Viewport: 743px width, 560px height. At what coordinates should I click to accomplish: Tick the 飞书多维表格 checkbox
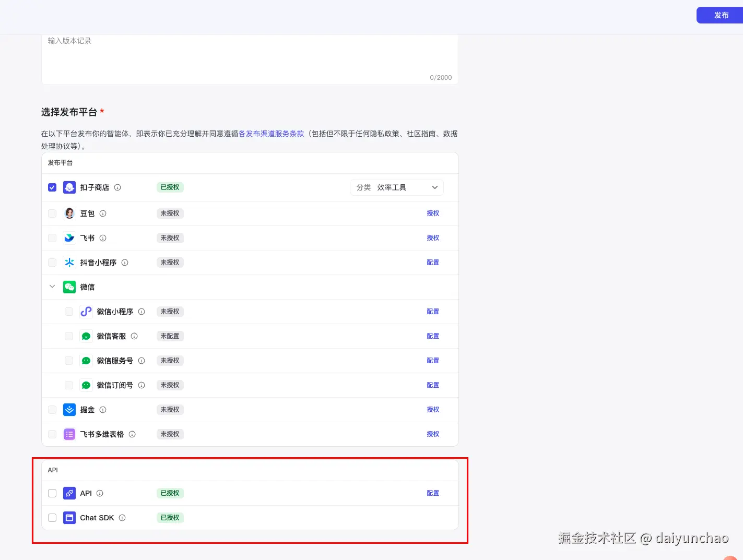pyautogui.click(x=52, y=434)
